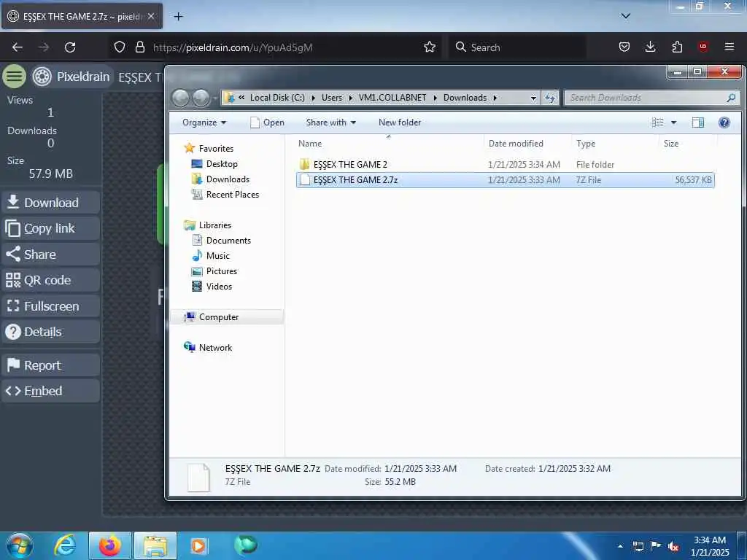Open the Videos library
Screen dimensions: 747x560
click(219, 286)
